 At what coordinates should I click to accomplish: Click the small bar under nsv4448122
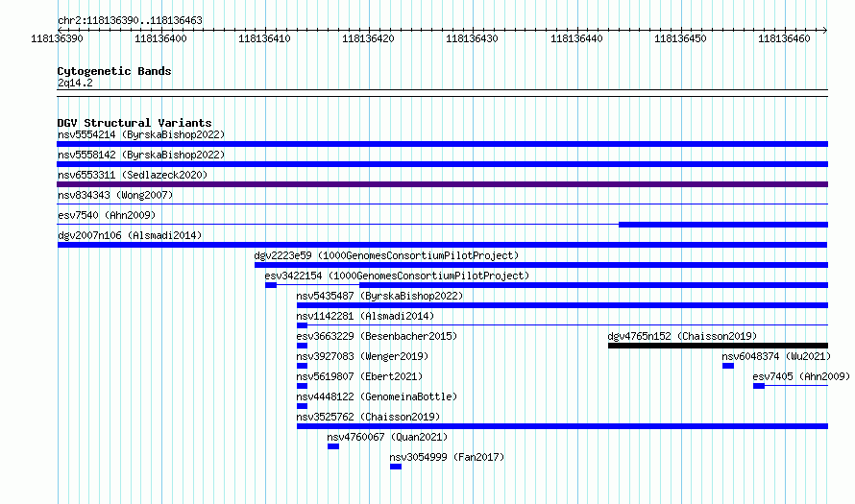click(x=302, y=406)
